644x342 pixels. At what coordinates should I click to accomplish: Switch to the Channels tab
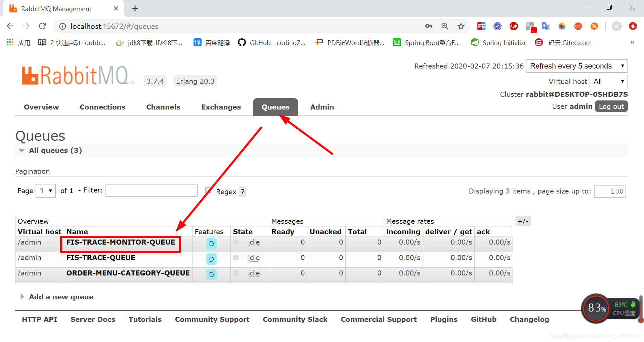click(163, 107)
